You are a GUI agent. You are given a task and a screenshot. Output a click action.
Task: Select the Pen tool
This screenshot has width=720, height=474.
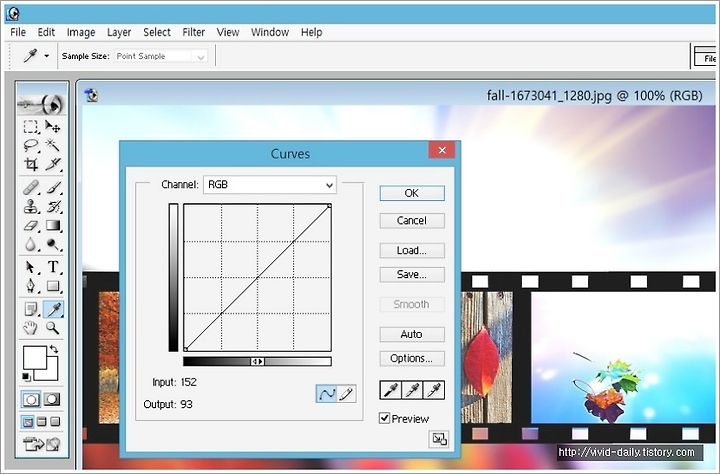click(31, 286)
